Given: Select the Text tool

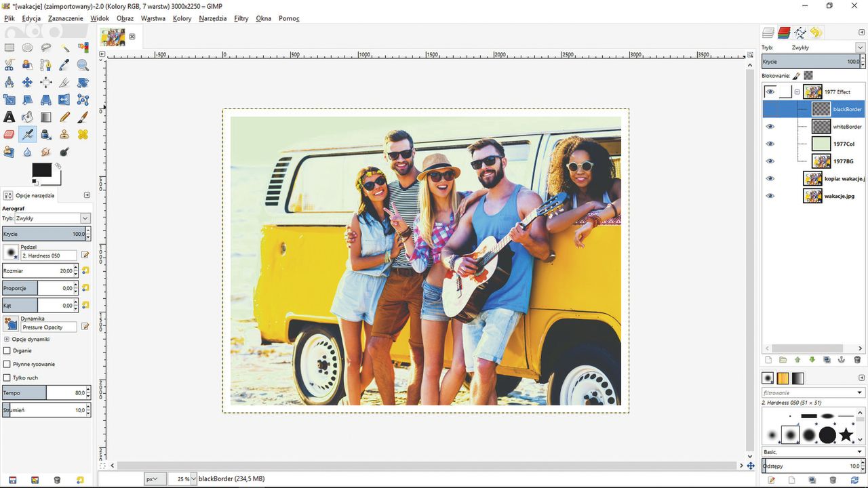Looking at the screenshot, I should (9, 117).
